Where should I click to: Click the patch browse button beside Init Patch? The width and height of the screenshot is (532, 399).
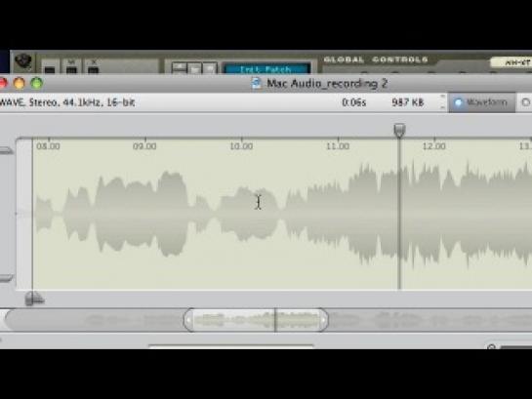pos(180,67)
